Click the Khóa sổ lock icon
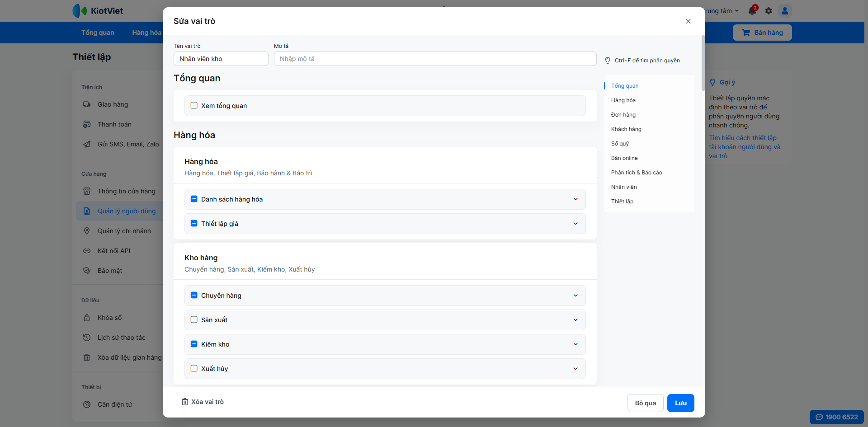Image resolution: width=868 pixels, height=427 pixels. 87,318
